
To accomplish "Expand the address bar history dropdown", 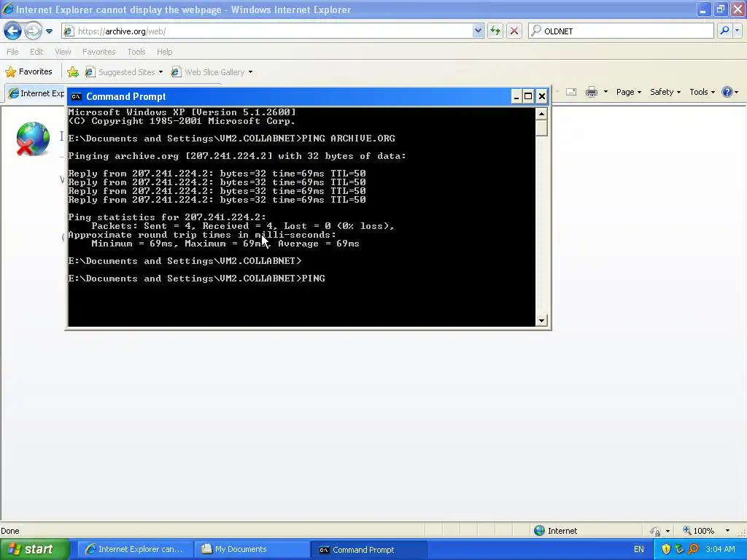I will [478, 31].
